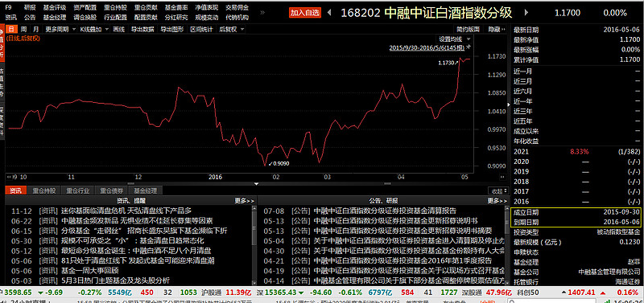
Task: Open the 基金评级 menu item
Action: point(54,7)
